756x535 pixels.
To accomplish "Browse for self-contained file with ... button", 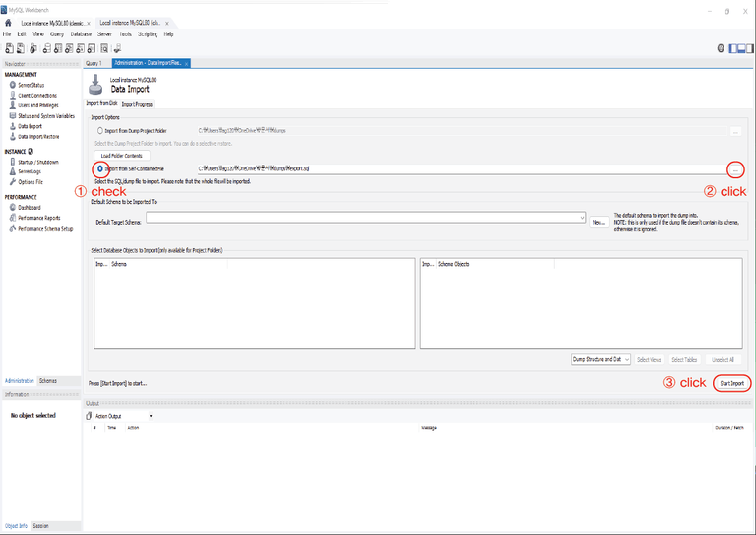I will coord(735,169).
